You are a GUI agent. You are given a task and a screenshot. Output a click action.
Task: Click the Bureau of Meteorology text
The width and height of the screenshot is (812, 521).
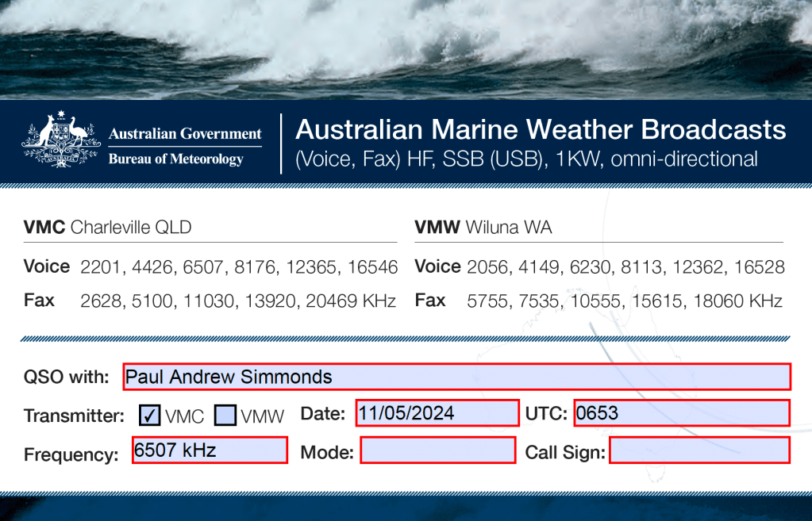pos(175,159)
